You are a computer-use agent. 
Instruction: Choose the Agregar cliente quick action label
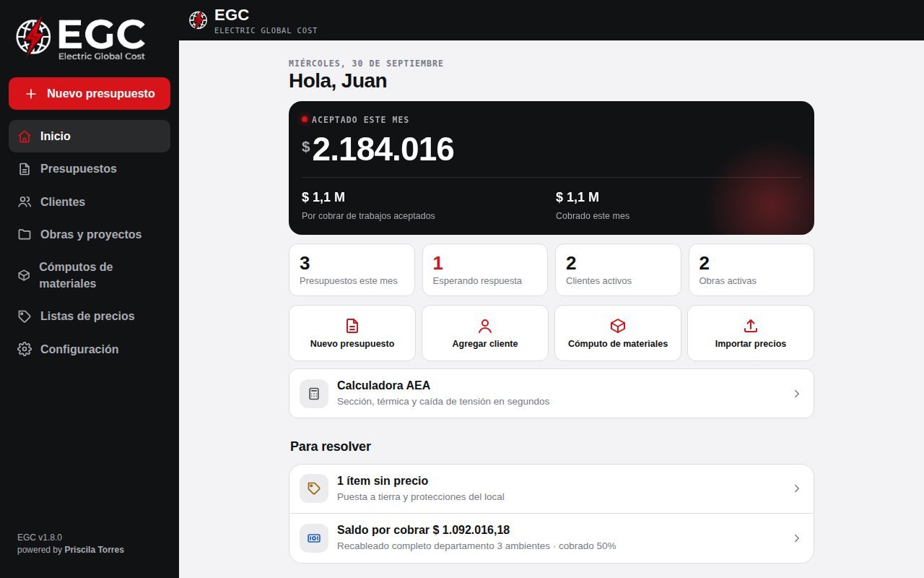coord(485,344)
